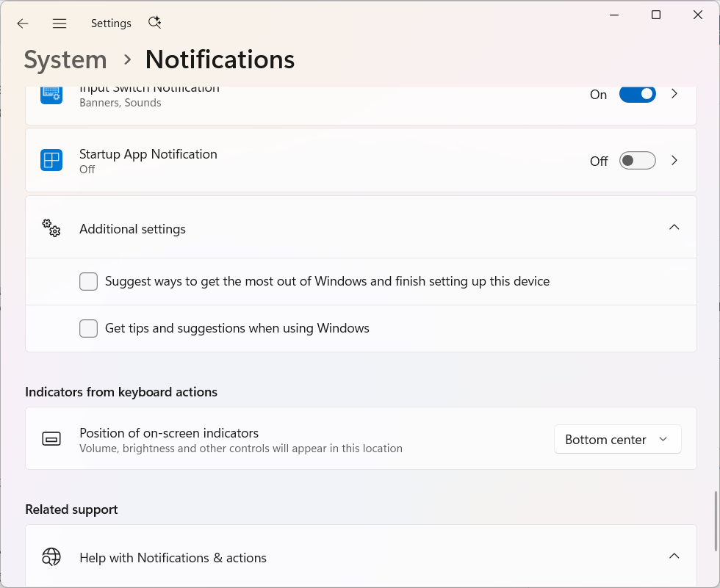Click the globe help icon

(x=51, y=557)
